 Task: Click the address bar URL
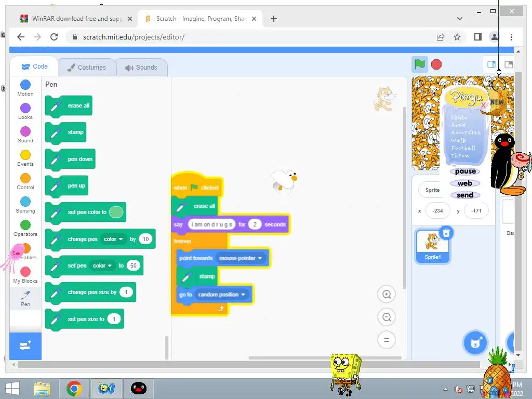coord(134,37)
